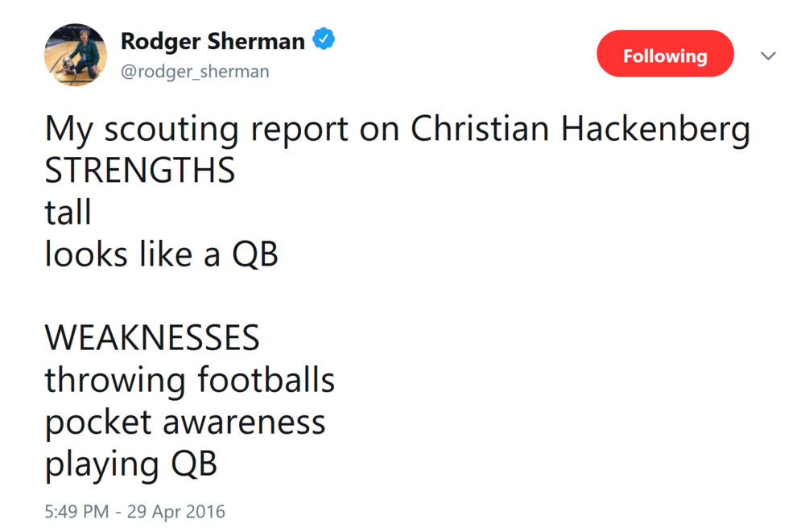The image size is (805, 532).
Task: Select the word Hackenberg in the tweet
Action: pyautogui.click(x=655, y=129)
